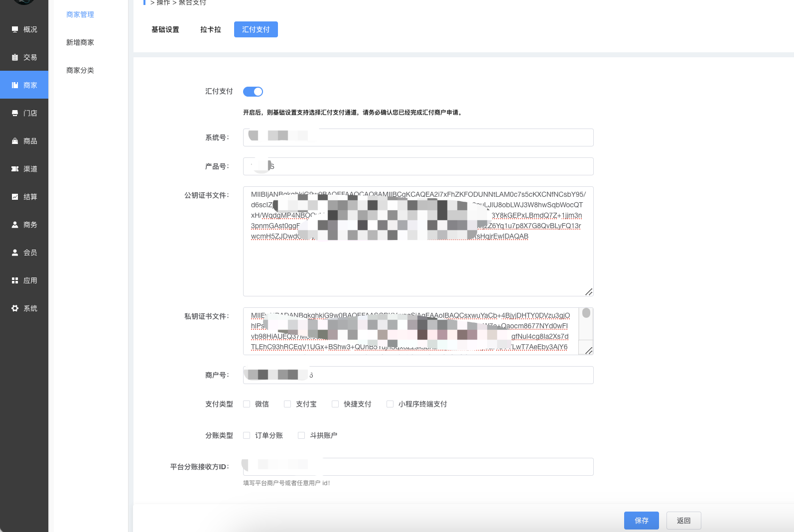Viewport: 794px width, 532px height.
Task: Click the 系统 settings gear icon
Action: (x=15, y=308)
